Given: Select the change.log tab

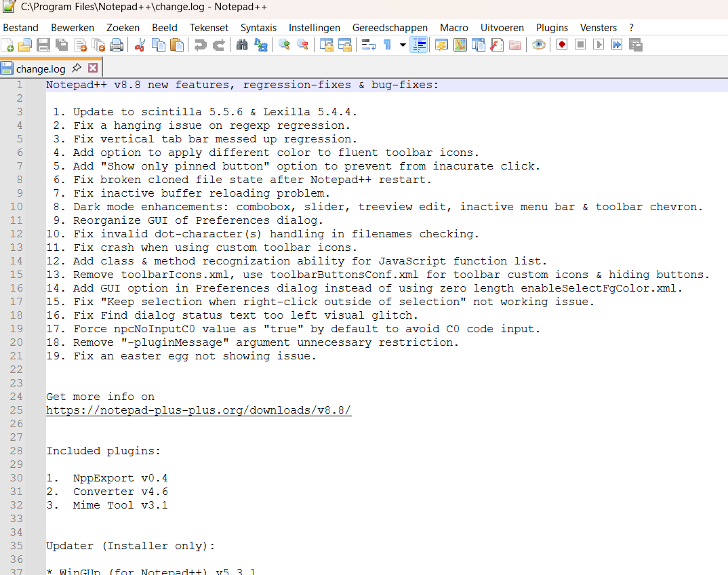Looking at the screenshot, I should [x=41, y=68].
